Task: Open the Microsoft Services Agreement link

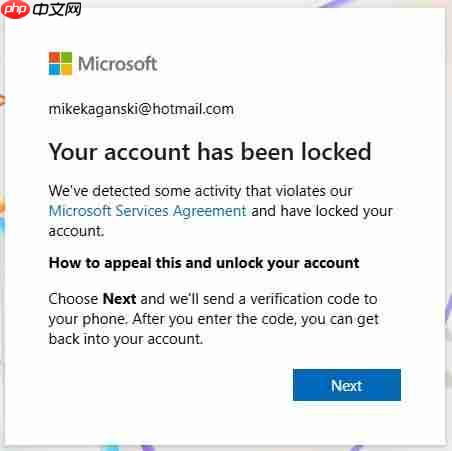Action: [x=147, y=211]
